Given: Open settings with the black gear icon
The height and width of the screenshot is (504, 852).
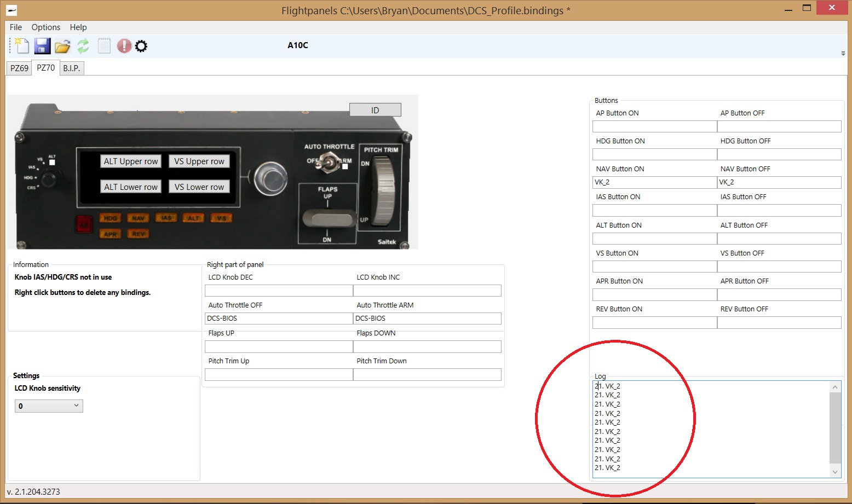Looking at the screenshot, I should [x=141, y=46].
